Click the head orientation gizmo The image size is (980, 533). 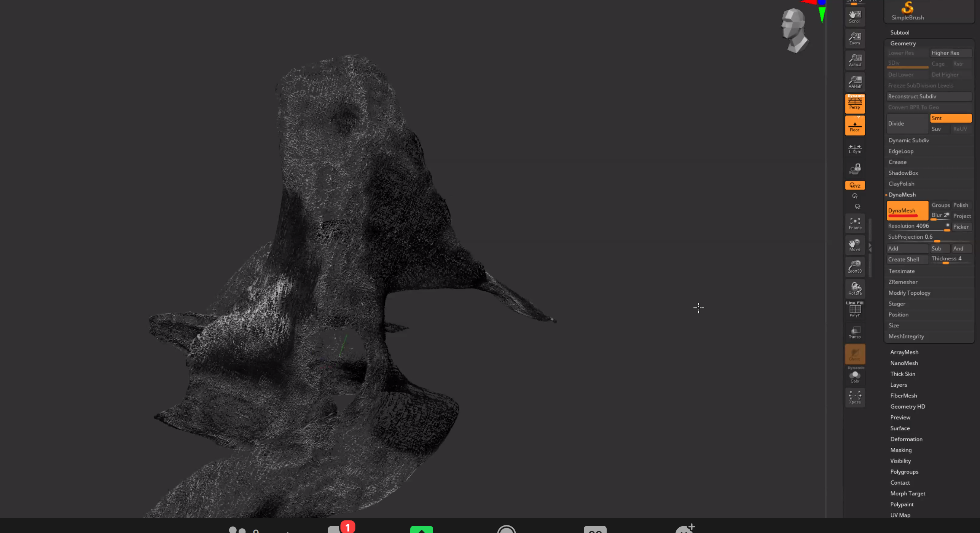[795, 30]
